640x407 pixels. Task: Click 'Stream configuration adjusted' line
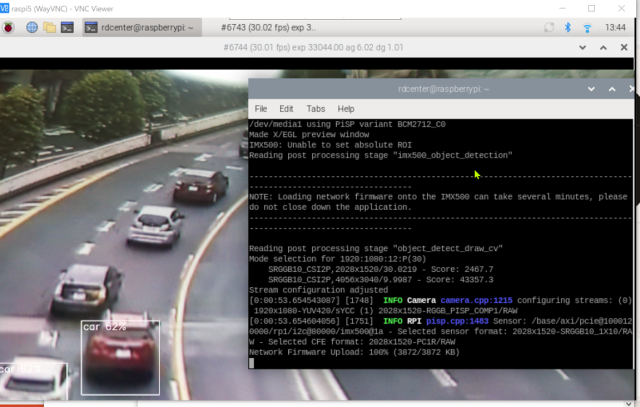coord(318,290)
